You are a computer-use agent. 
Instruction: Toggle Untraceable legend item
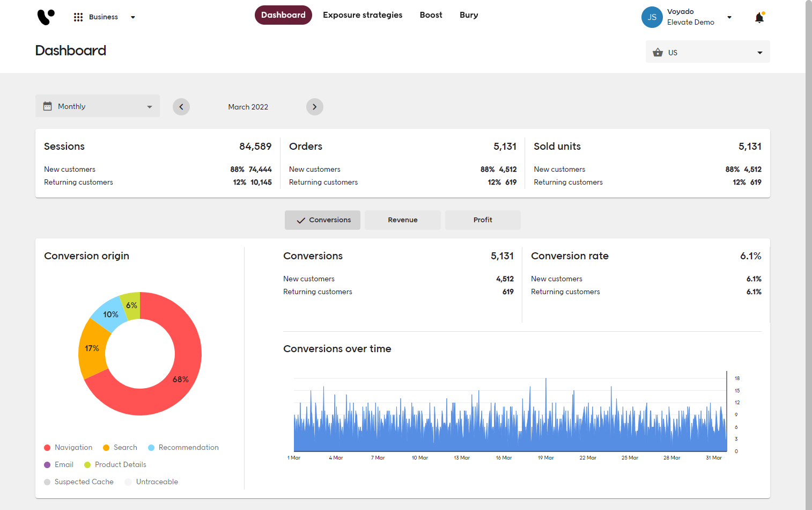click(x=151, y=482)
